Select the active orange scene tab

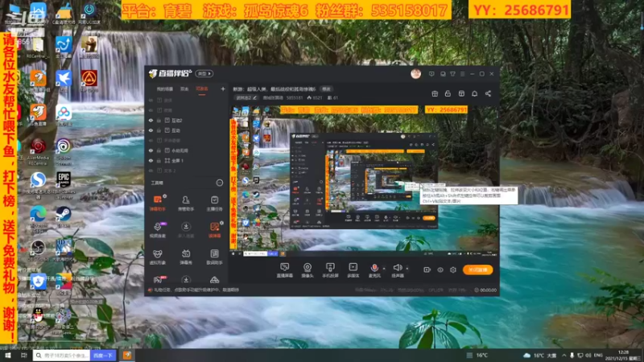coord(202,89)
